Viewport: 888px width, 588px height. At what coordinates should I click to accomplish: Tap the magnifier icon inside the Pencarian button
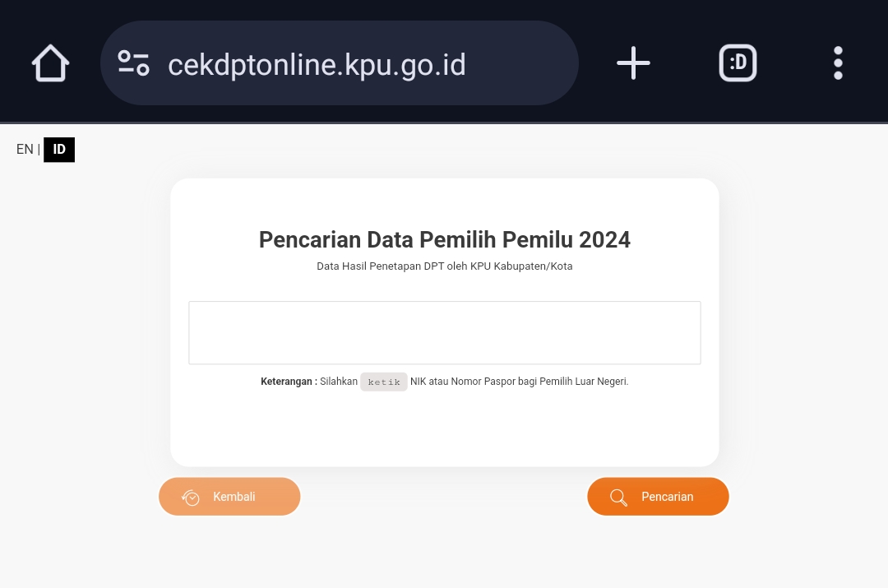click(x=618, y=497)
